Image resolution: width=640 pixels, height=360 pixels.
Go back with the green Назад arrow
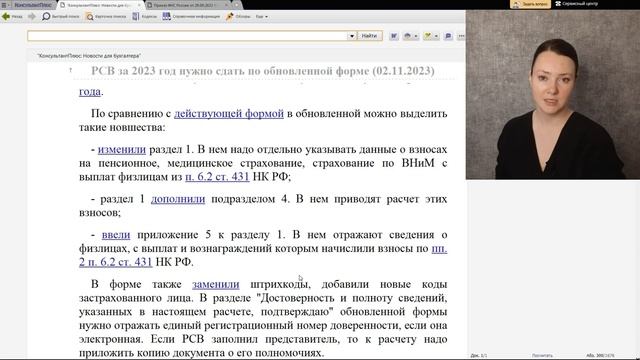(x=12, y=17)
